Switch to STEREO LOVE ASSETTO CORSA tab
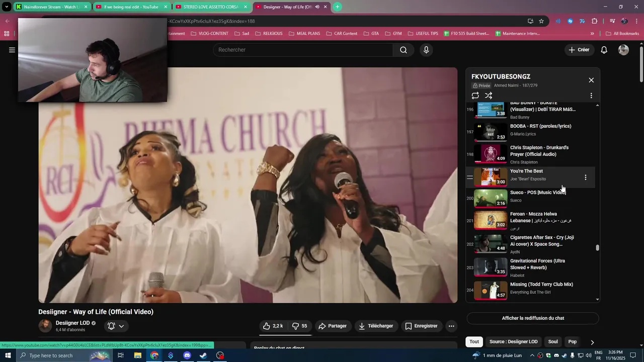The width and height of the screenshot is (644, 362). pyautogui.click(x=211, y=7)
